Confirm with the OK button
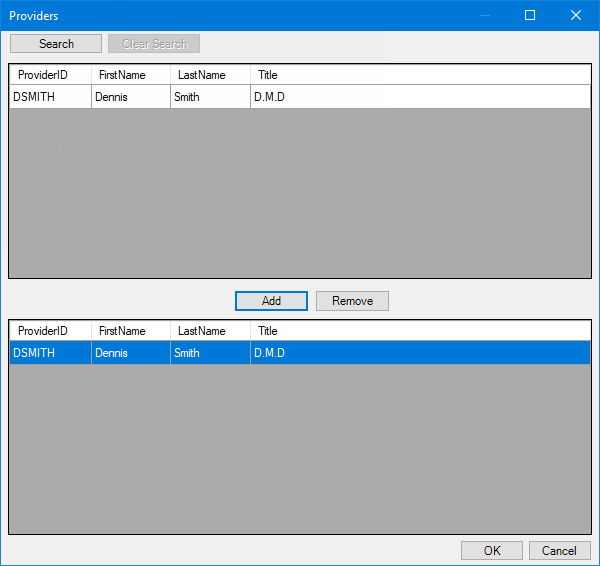The image size is (600, 566). (x=492, y=550)
